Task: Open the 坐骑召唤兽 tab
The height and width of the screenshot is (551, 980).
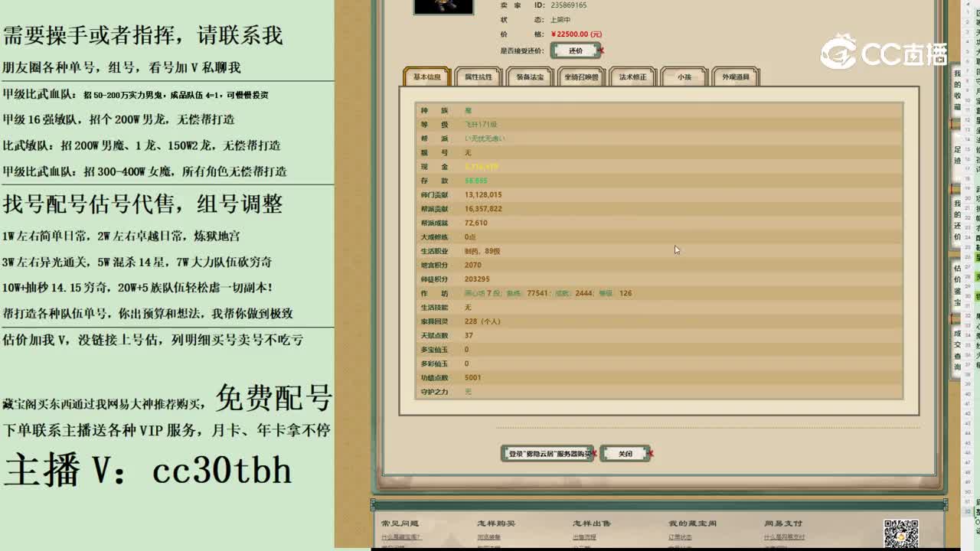Action: [x=581, y=77]
